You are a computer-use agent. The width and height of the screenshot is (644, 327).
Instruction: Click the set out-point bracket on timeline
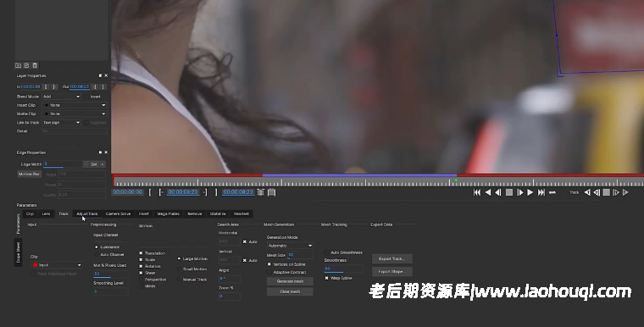click(x=216, y=191)
